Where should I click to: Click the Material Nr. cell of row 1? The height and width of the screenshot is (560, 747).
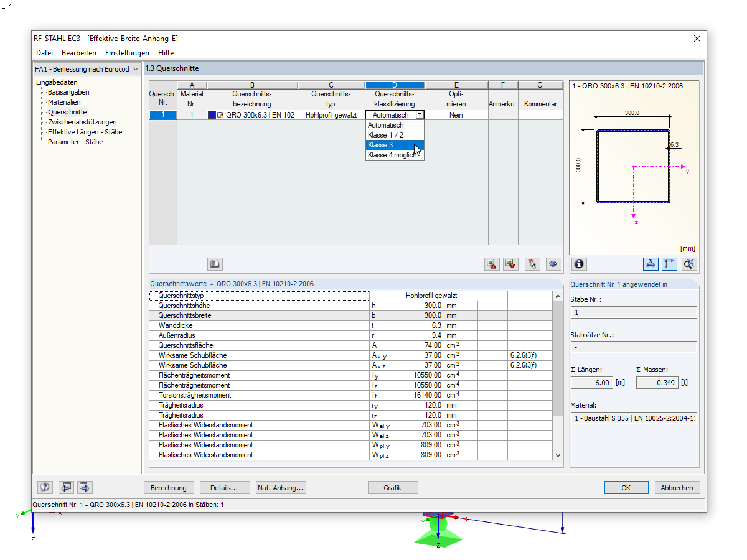[192, 115]
